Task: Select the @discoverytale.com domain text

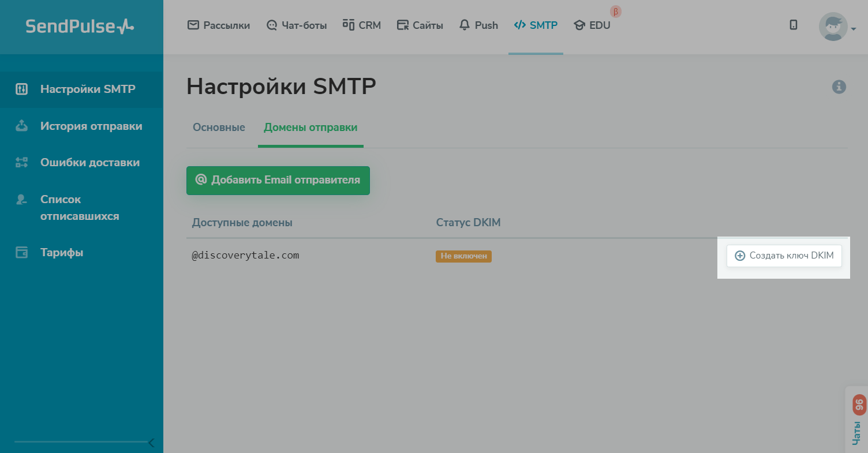Action: point(245,255)
